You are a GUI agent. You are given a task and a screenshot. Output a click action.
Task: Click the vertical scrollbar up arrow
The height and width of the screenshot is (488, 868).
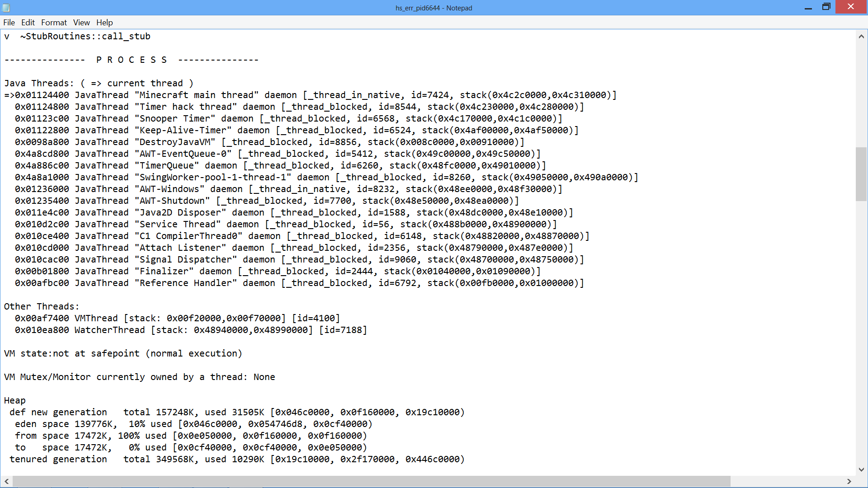click(x=861, y=37)
